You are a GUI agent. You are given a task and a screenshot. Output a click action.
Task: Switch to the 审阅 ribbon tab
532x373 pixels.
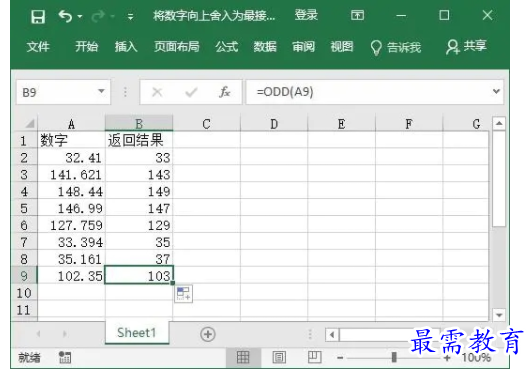(x=303, y=46)
